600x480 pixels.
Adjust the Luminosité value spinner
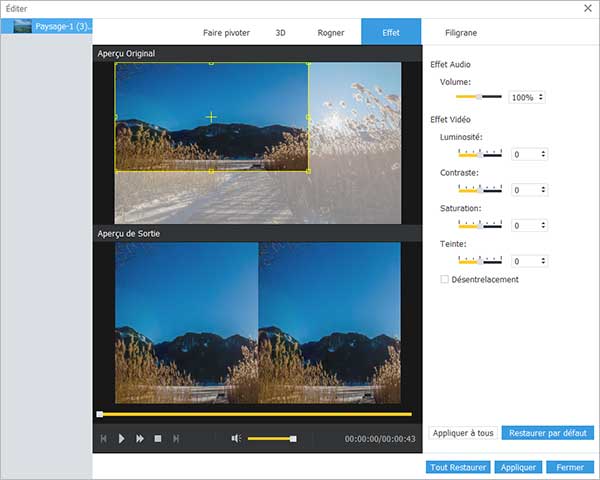(x=529, y=154)
